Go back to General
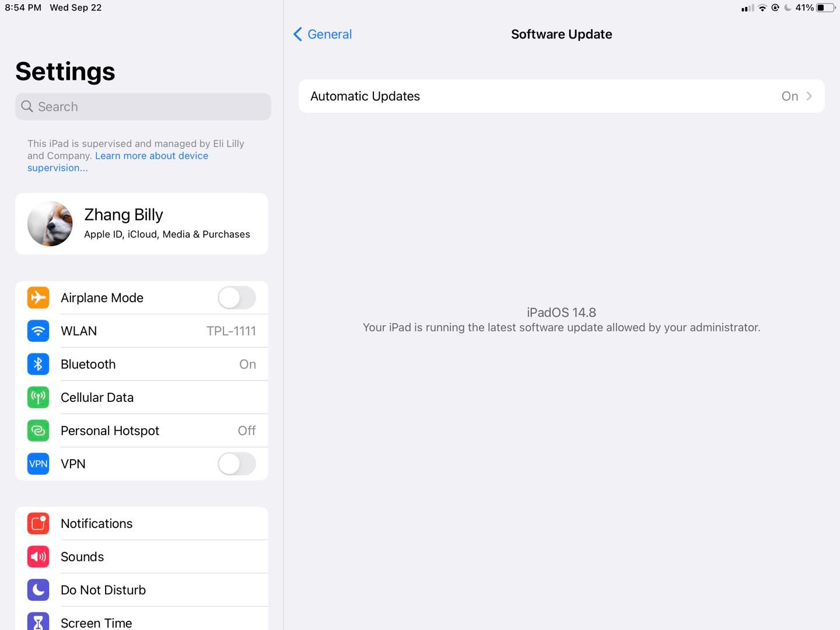Viewport: 840px width, 630px height. (323, 34)
